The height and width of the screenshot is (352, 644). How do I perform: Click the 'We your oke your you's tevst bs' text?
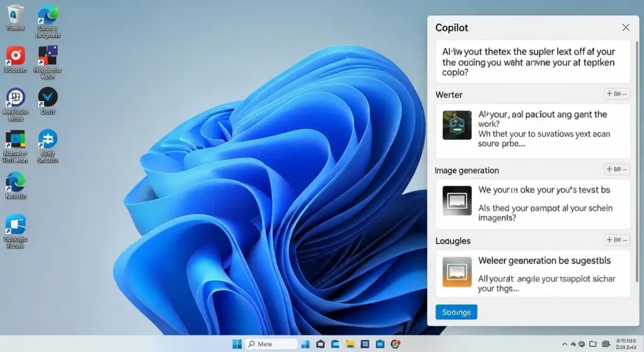[544, 190]
